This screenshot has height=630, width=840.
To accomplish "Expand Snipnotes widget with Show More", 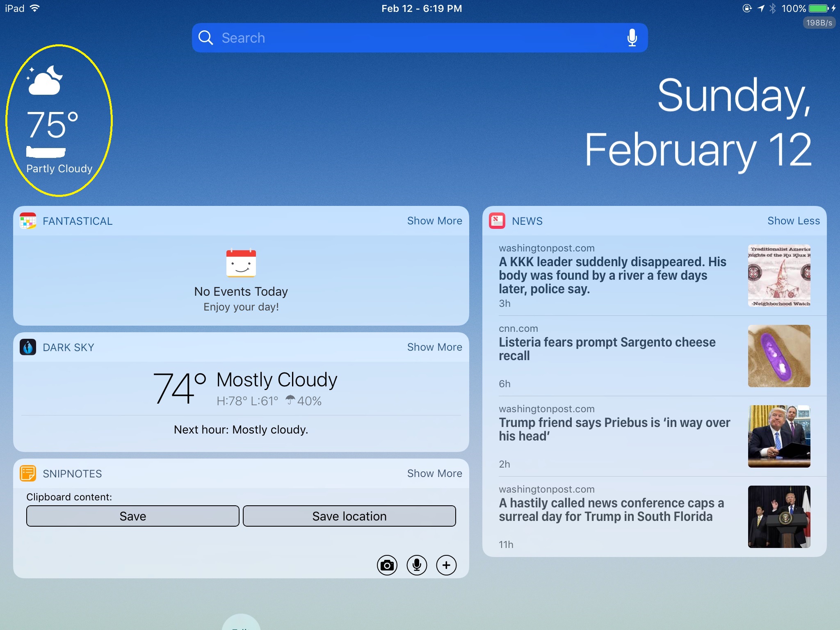I will 434,474.
